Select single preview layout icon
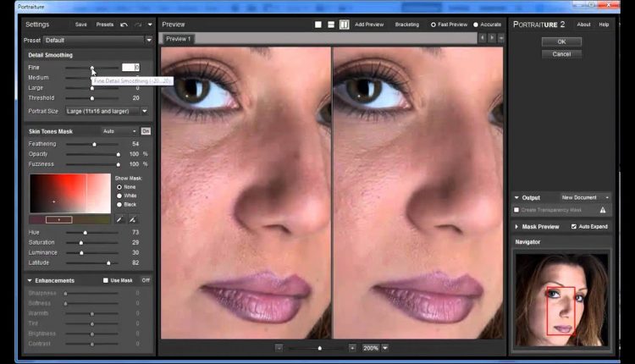 (x=318, y=25)
